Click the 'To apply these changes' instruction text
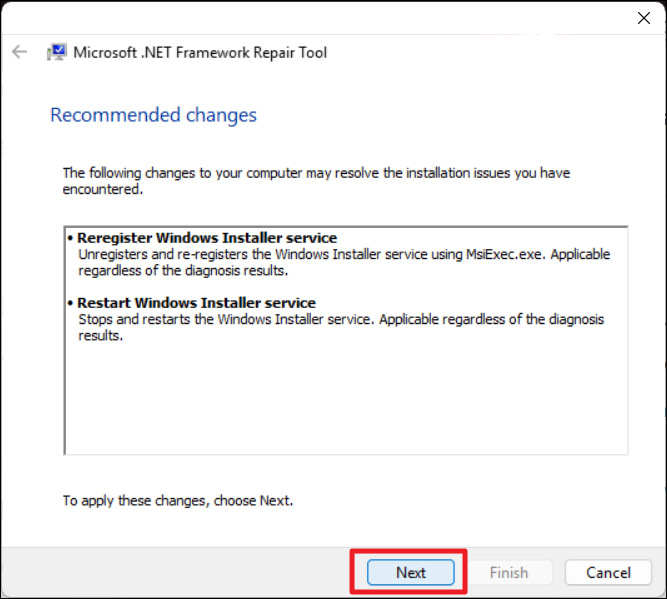 point(178,500)
